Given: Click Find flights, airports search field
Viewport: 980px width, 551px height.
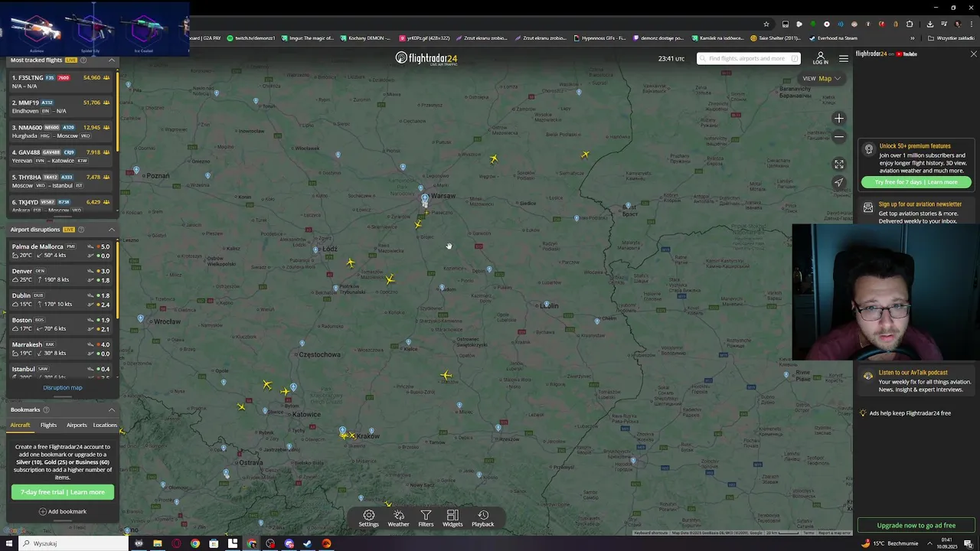Looking at the screenshot, I should coord(748,59).
